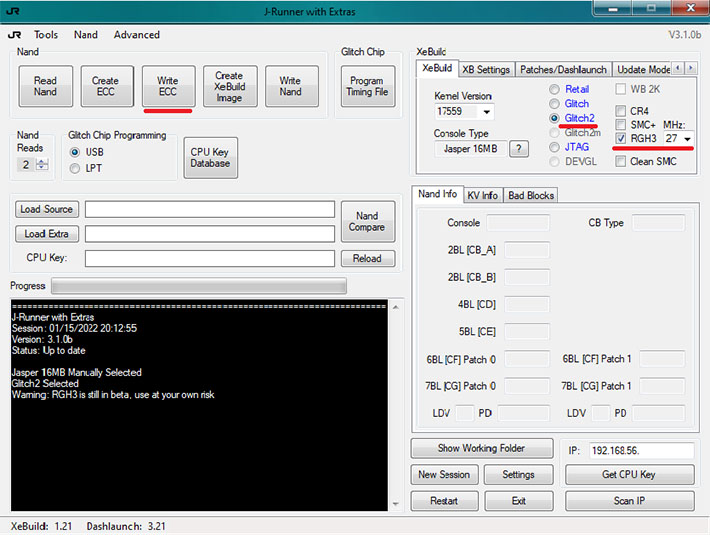
Task: Click log scrollbar up arrow
Action: (396, 307)
